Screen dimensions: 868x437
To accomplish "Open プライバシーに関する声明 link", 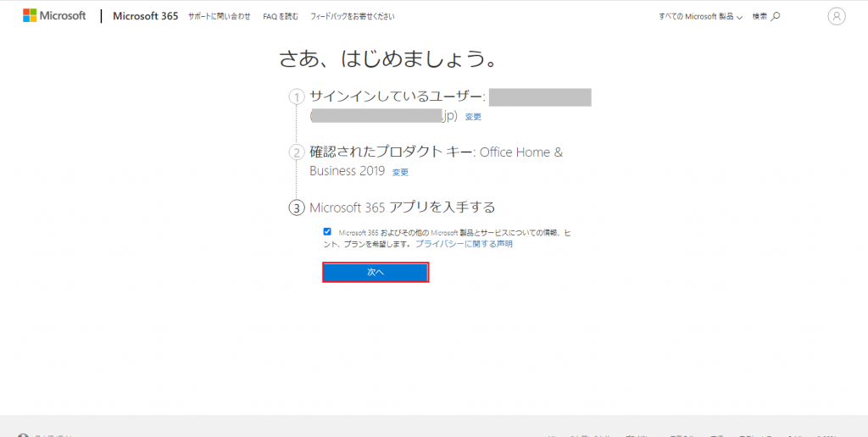I will point(464,243).
